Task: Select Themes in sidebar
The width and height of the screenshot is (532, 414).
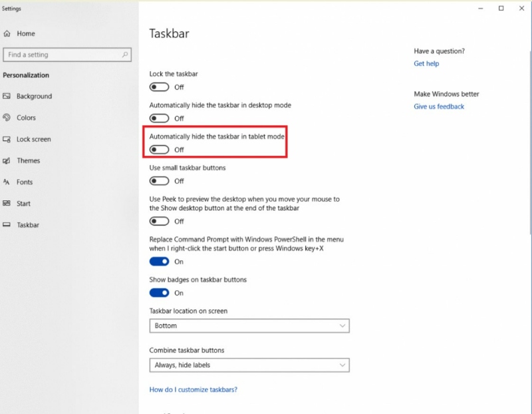Action: coord(28,160)
